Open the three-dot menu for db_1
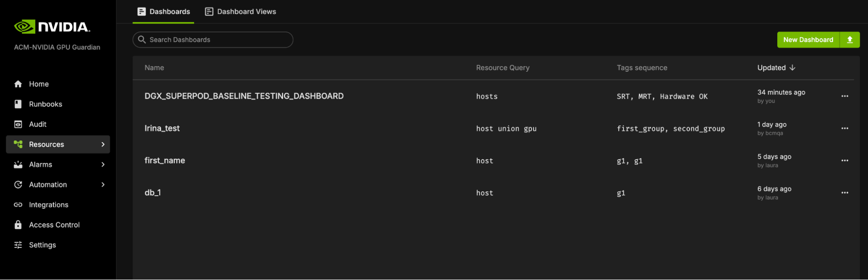868x280 pixels. (x=845, y=193)
